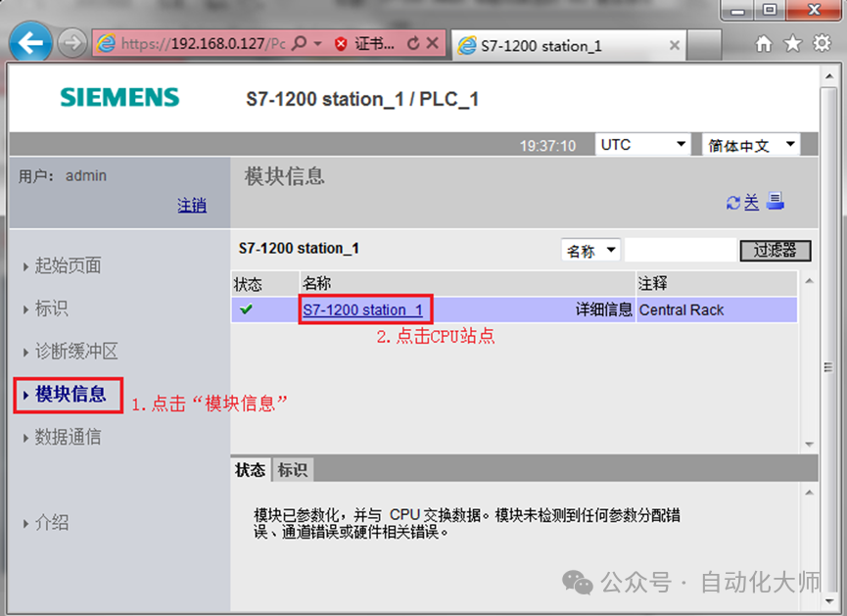Click the 注销 logout link
The image size is (847, 616).
click(192, 205)
